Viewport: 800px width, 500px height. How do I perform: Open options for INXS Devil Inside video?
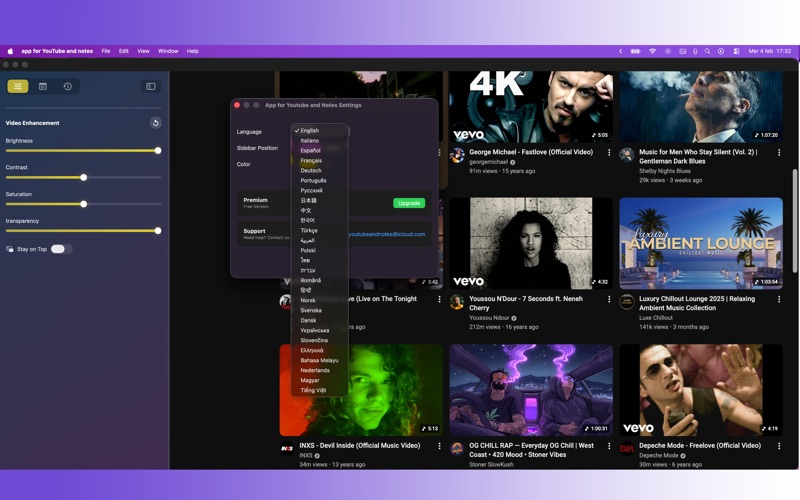click(x=439, y=446)
